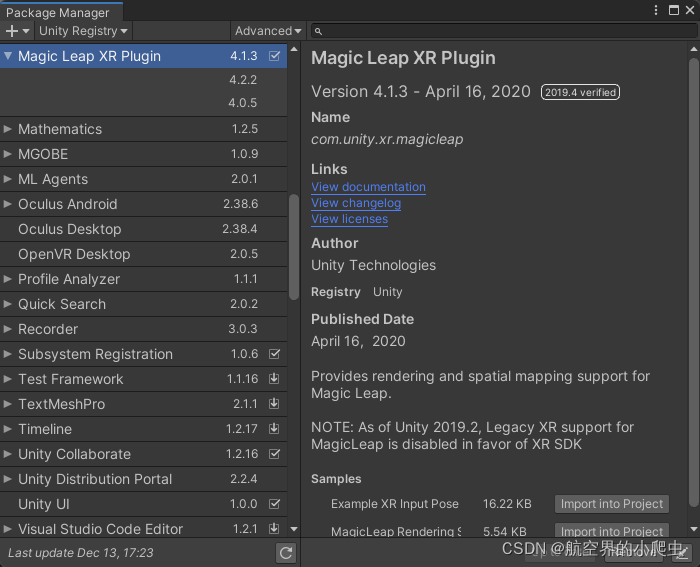
Task: Expand Profile Analyzer versions
Action: click(x=8, y=279)
